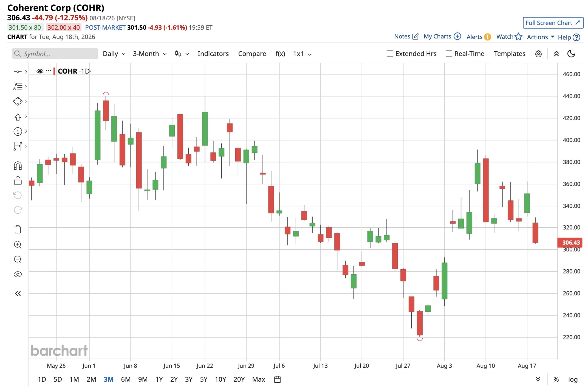Zoom out of the chart

(18, 259)
